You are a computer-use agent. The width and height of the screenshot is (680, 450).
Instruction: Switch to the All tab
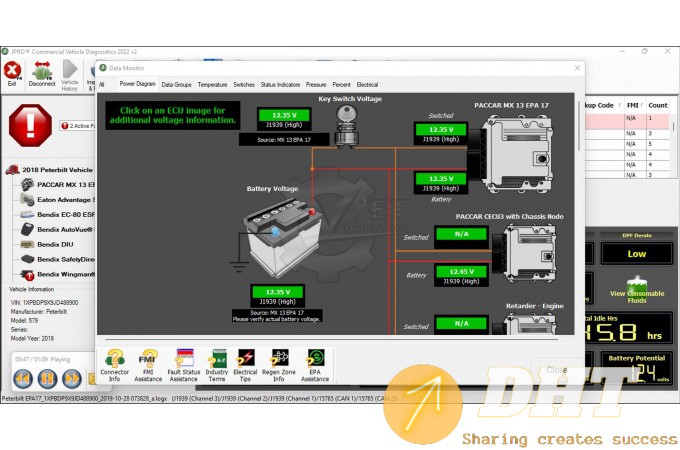coord(101,85)
